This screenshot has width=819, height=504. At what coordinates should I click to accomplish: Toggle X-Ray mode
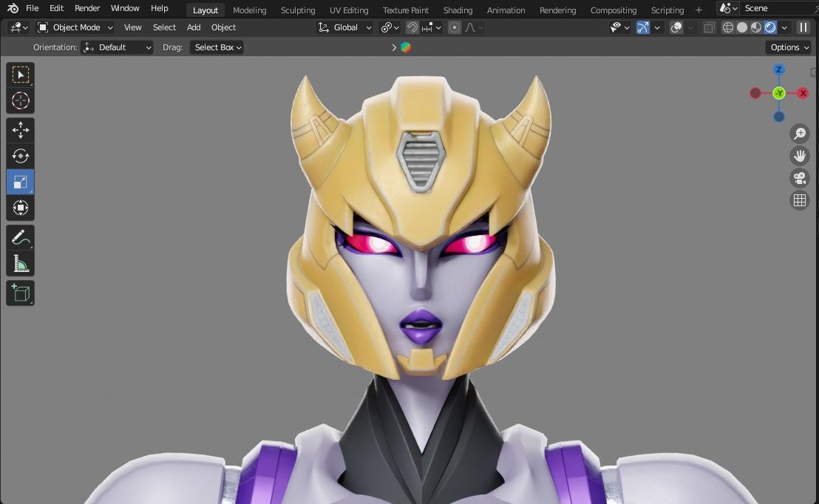pos(709,27)
